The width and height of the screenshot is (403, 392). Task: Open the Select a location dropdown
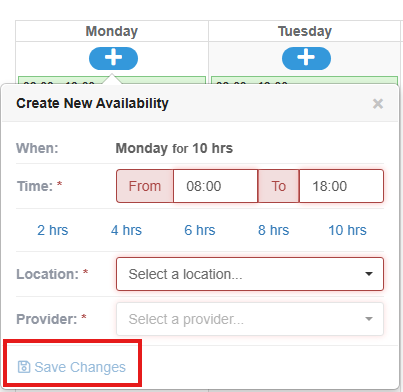pos(250,274)
